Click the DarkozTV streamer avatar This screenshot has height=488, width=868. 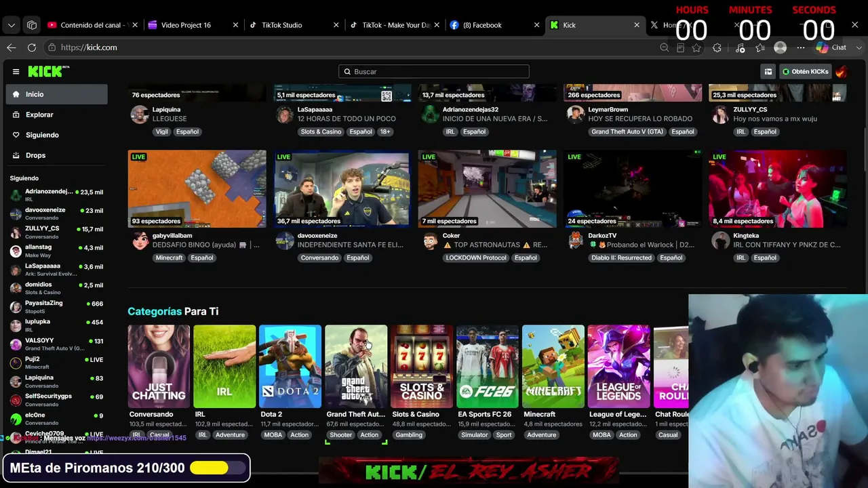tap(575, 241)
